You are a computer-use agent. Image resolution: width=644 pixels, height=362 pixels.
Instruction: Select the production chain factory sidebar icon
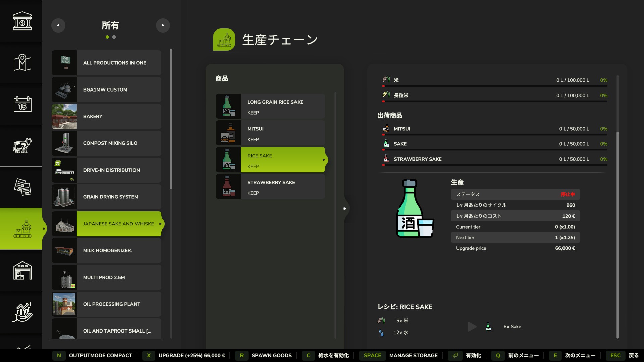point(22,229)
